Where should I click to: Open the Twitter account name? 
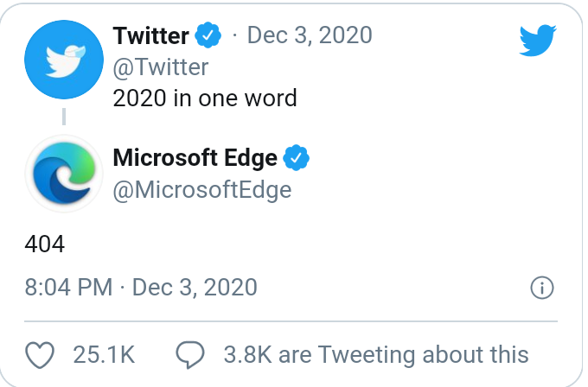[x=150, y=35]
